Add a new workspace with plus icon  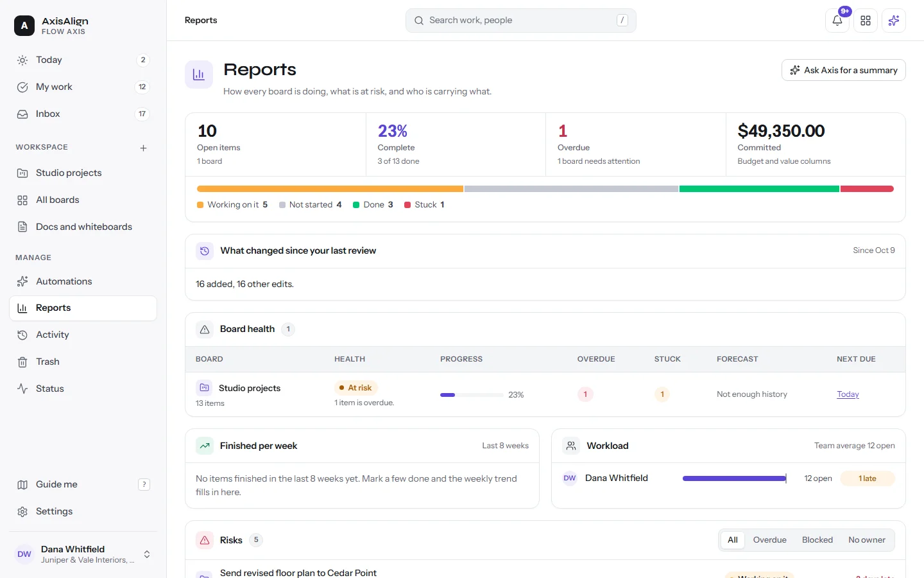tap(143, 148)
